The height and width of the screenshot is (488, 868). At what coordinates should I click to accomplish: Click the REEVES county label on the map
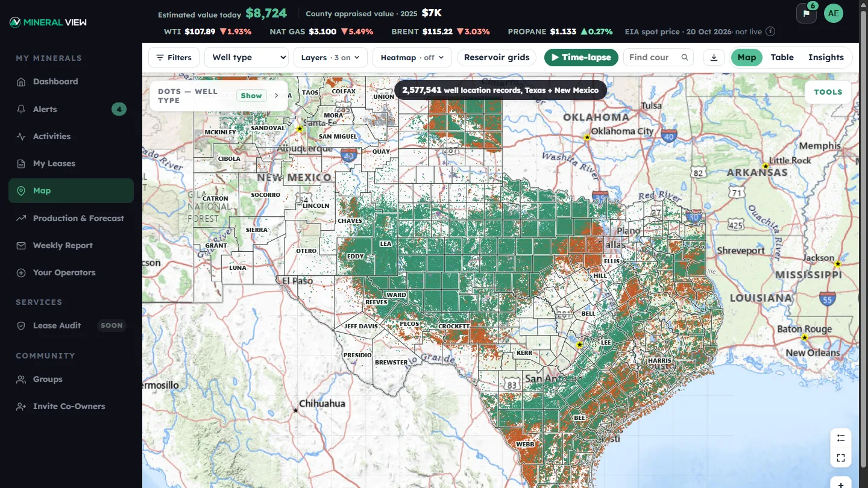(377, 302)
